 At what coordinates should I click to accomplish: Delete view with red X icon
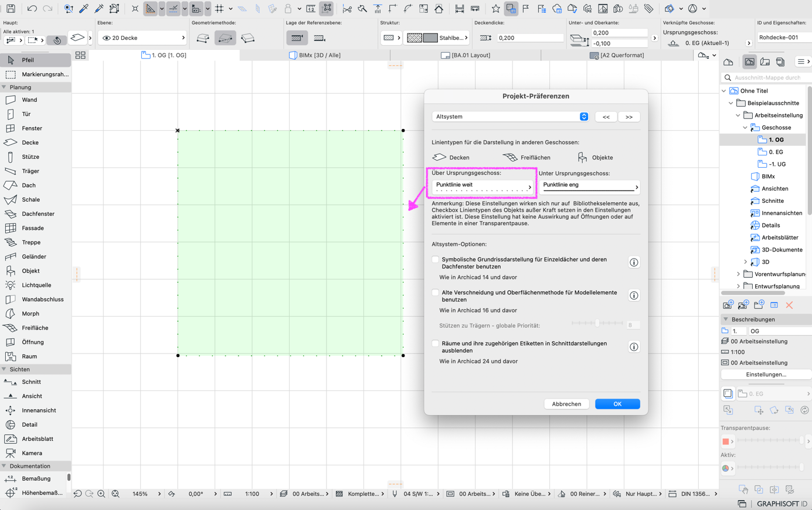789,305
